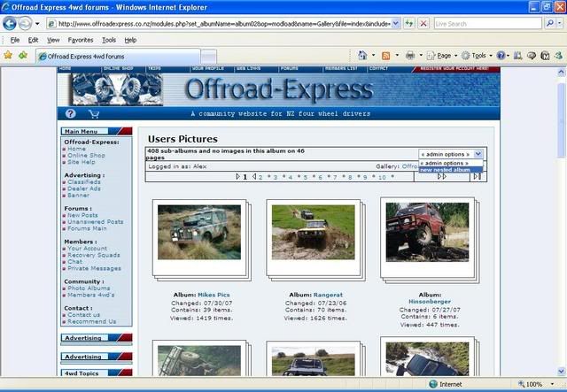Click the page scrollbar up arrow

coord(561,72)
